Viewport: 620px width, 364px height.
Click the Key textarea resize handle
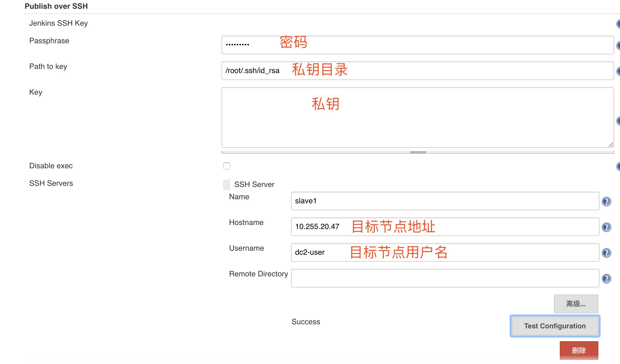pos(611,145)
